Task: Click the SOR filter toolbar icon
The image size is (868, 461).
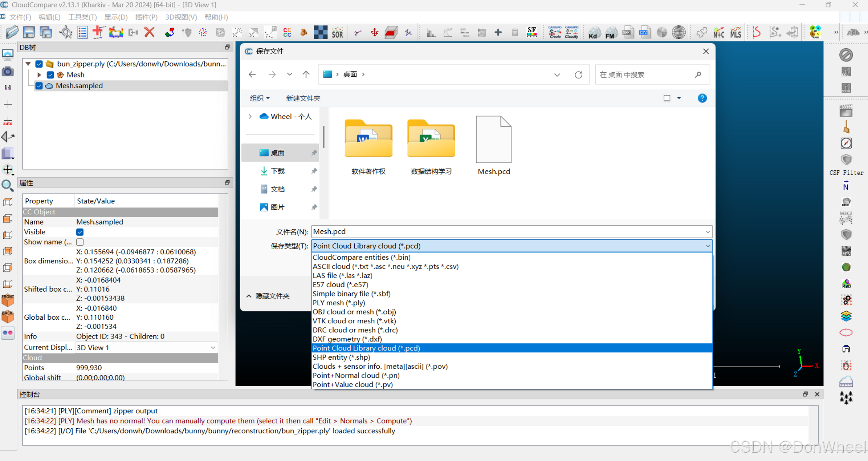Action: pos(337,33)
